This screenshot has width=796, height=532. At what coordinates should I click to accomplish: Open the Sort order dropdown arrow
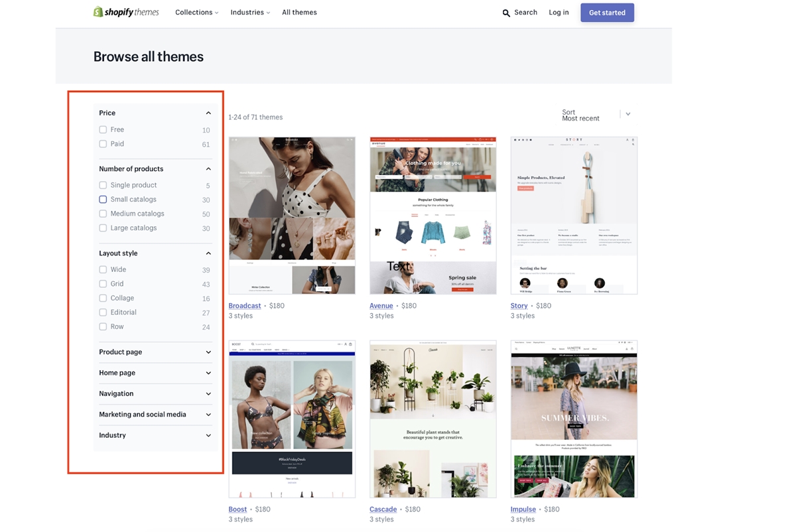pyautogui.click(x=628, y=114)
